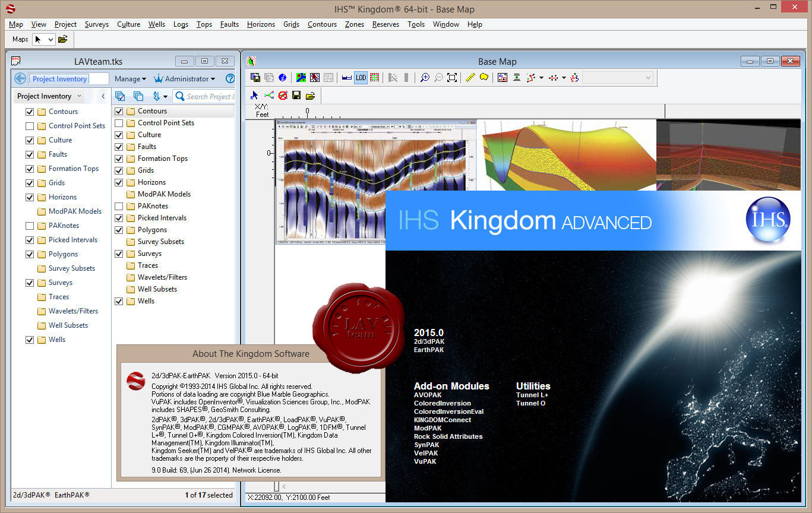Click the Project Inventory breadcrumb field

(x=68, y=78)
